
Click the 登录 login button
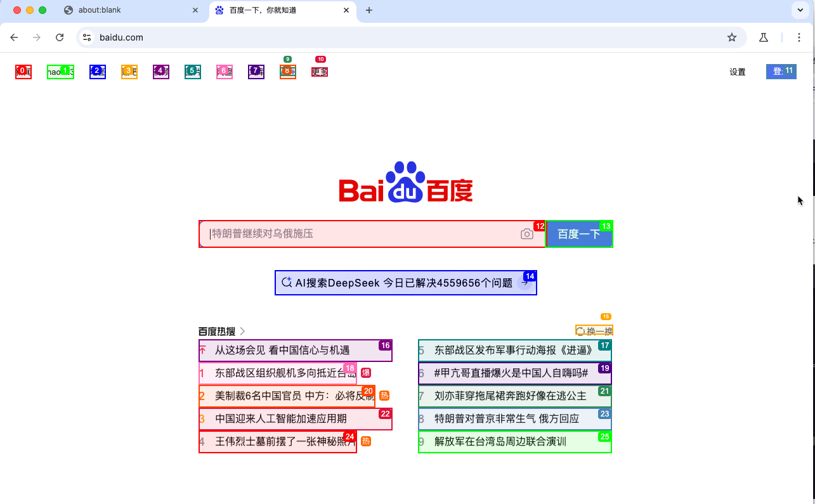click(x=781, y=72)
